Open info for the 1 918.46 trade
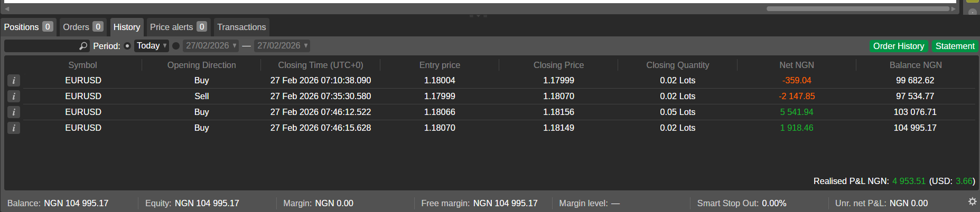 (x=14, y=128)
